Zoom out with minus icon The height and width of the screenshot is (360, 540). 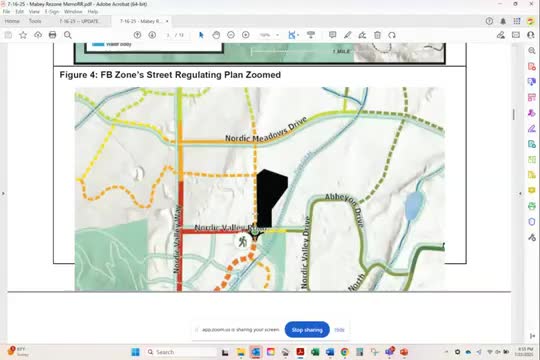point(231,35)
